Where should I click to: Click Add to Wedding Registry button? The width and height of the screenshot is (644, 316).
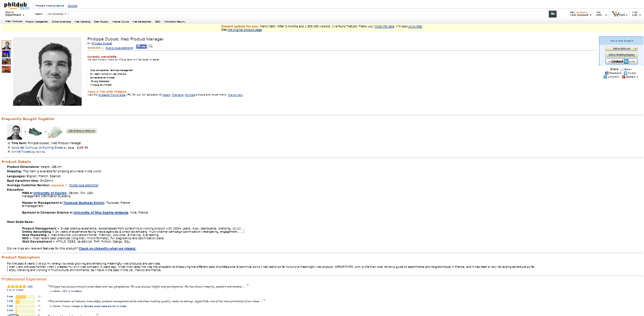tap(622, 55)
